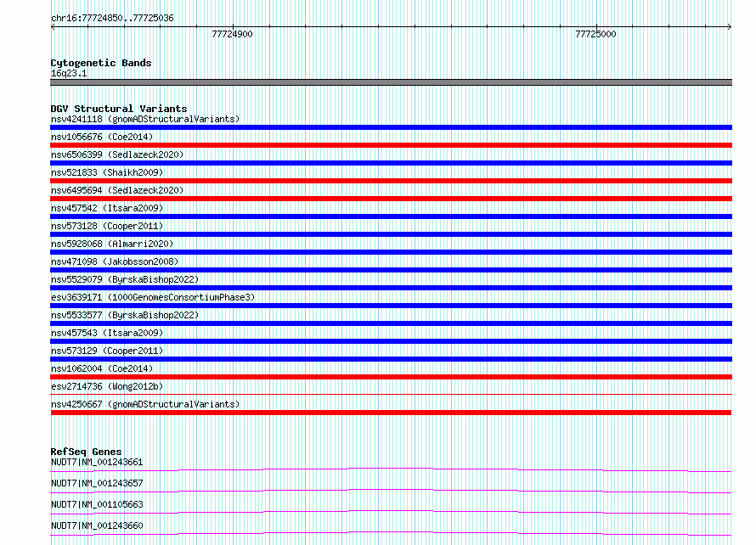Click nsv573128 (Cooper2011) variant label
This screenshot has height=545, width=756.
[x=107, y=226]
